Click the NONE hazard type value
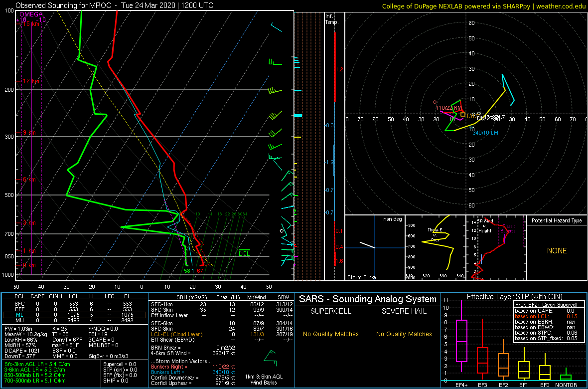This screenshot has height=389, width=588. [x=557, y=251]
